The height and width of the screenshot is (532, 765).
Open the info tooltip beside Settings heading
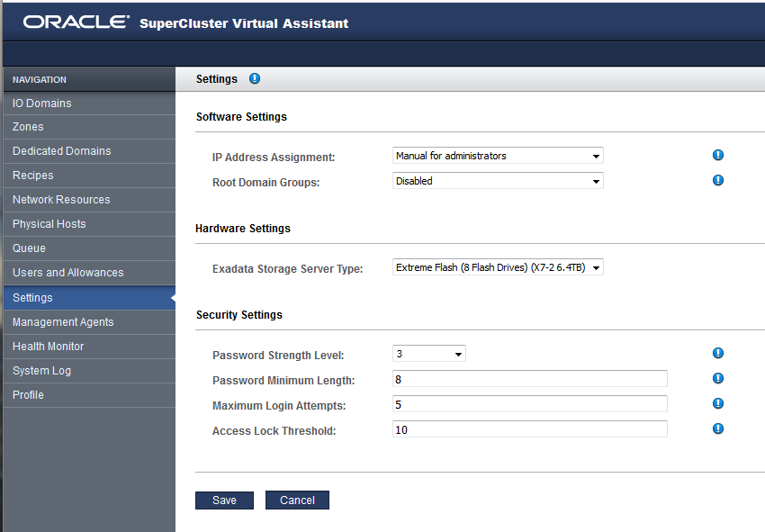coord(254,78)
